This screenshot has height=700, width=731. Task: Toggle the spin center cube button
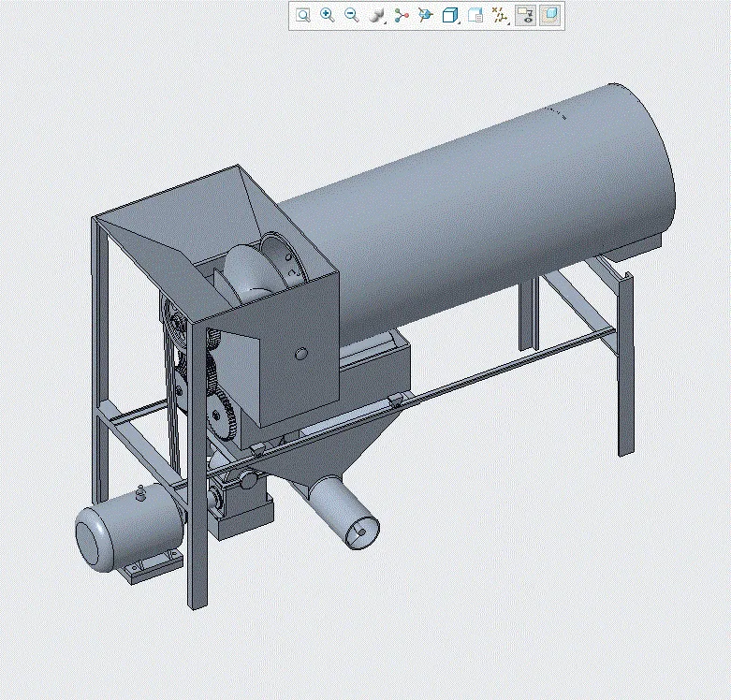click(550, 15)
